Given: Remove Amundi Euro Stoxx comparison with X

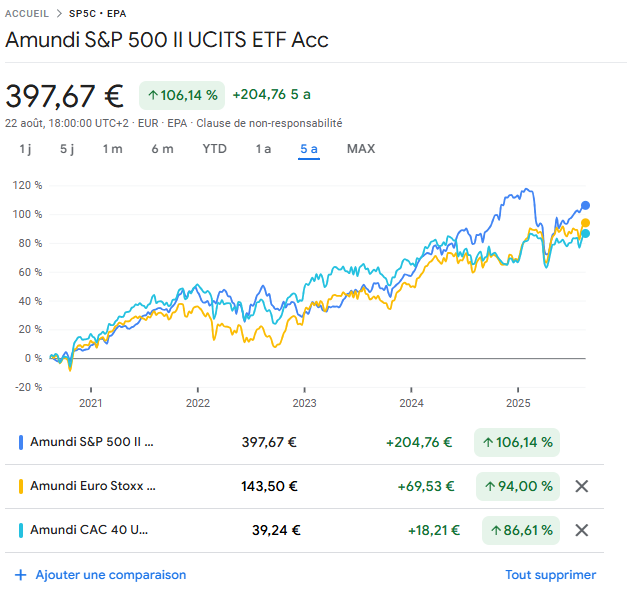Looking at the screenshot, I should (x=581, y=487).
